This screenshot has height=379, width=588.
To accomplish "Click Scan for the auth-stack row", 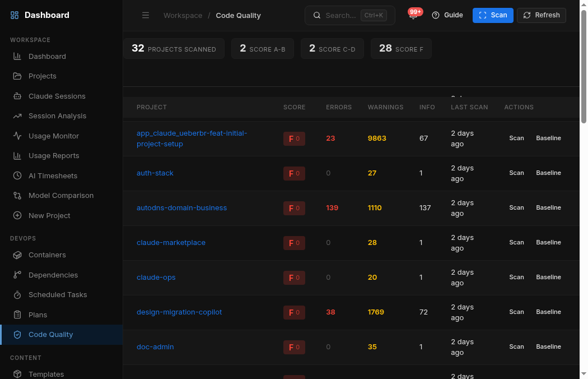I will click(516, 173).
